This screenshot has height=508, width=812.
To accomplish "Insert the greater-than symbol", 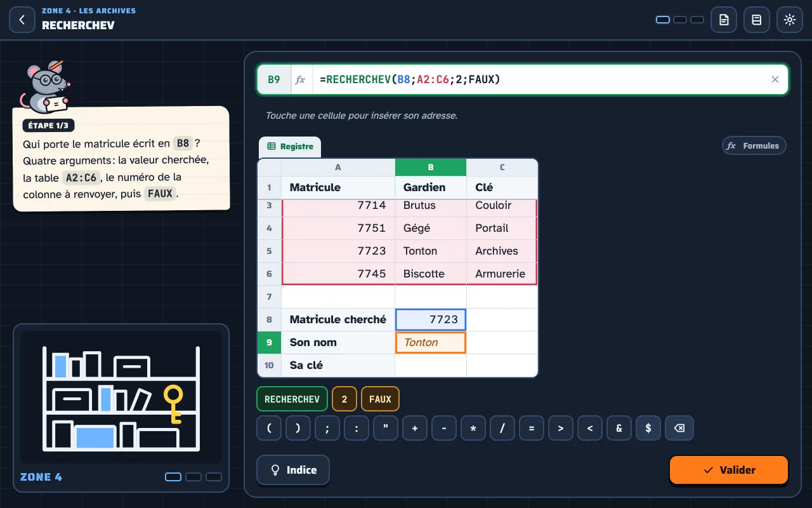I will coord(561,428).
